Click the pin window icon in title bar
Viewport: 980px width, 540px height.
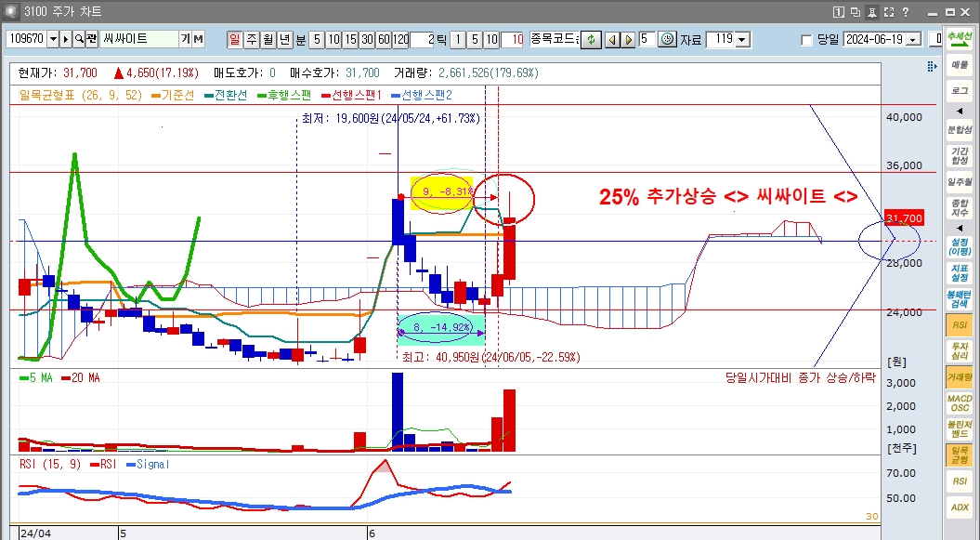coord(872,12)
